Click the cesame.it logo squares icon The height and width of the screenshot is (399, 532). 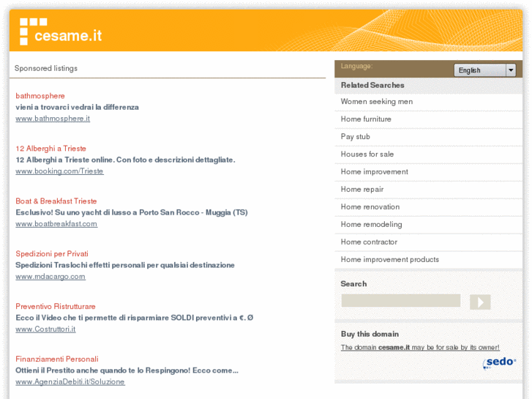33,31
